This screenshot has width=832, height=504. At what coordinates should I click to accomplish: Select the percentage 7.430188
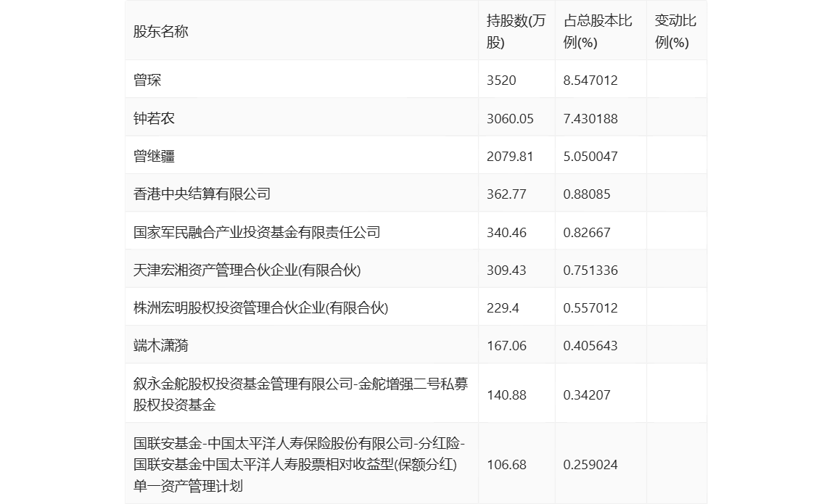590,118
